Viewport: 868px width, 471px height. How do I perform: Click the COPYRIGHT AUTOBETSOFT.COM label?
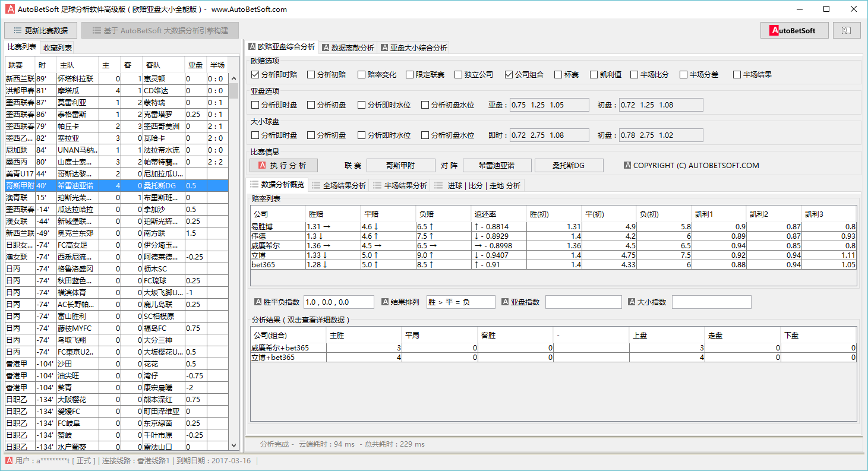pyautogui.click(x=692, y=166)
